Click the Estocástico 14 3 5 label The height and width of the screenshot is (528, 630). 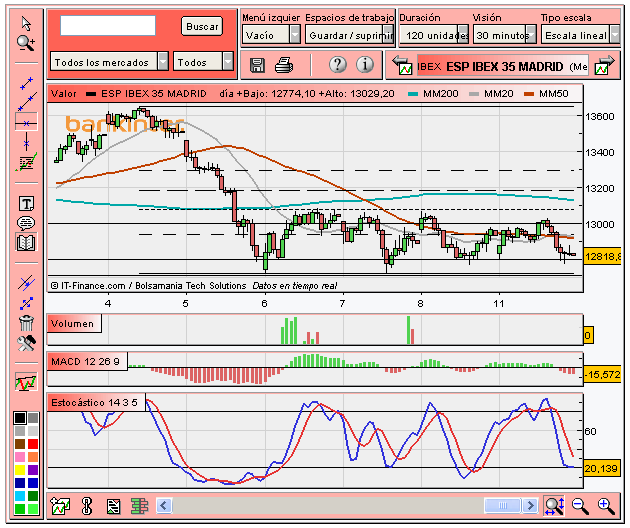click(x=94, y=402)
